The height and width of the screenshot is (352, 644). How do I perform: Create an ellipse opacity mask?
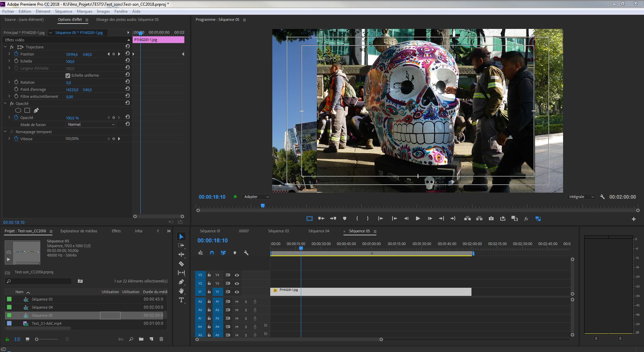(18, 110)
